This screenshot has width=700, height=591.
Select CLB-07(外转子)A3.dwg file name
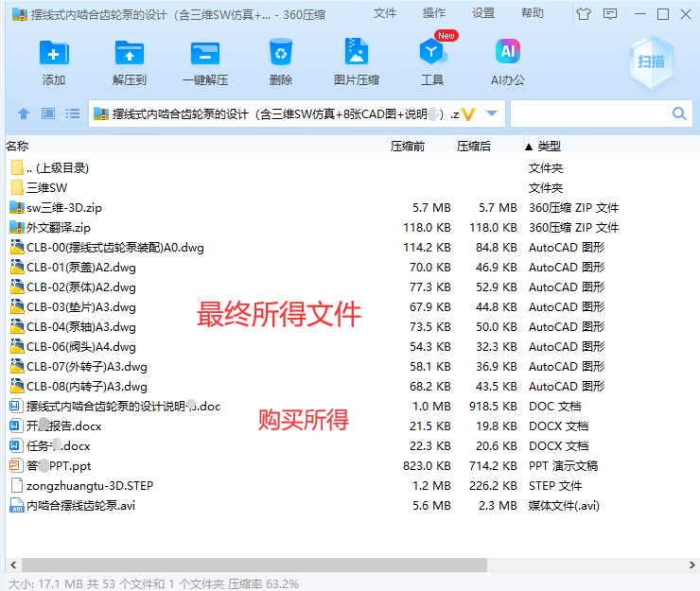click(87, 367)
